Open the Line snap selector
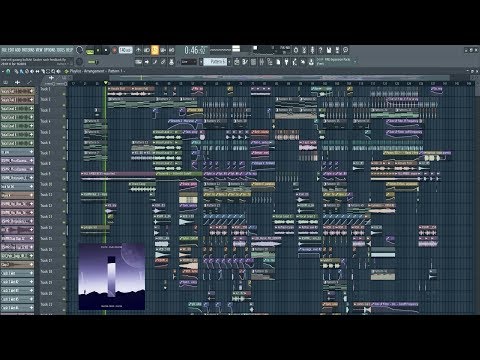 coord(188,62)
